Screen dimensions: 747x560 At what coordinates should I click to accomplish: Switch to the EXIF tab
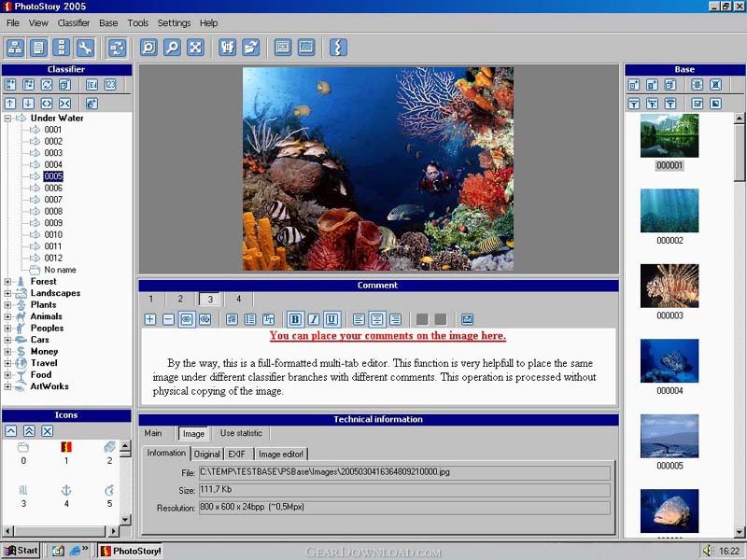(237, 455)
